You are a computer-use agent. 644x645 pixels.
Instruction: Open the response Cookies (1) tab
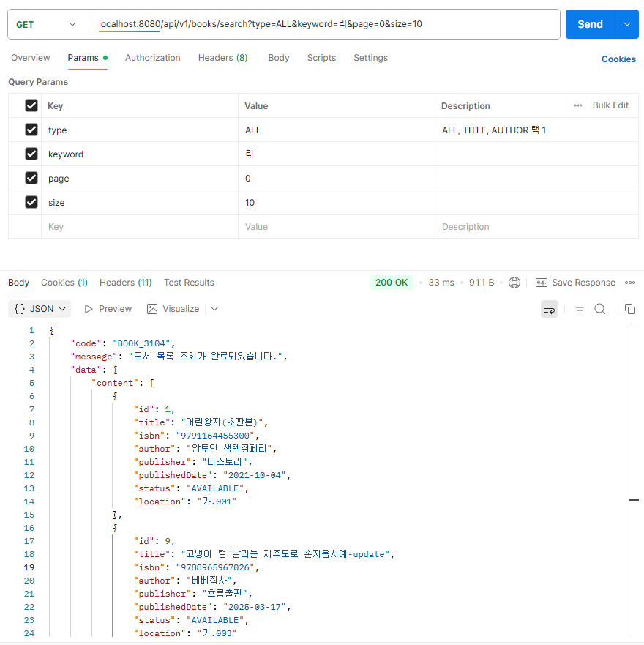64,283
